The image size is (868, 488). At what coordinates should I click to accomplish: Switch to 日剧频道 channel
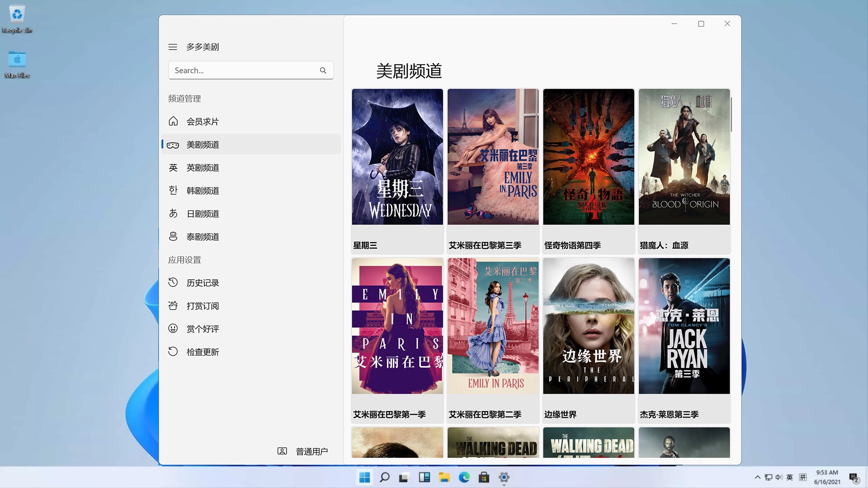(203, 214)
